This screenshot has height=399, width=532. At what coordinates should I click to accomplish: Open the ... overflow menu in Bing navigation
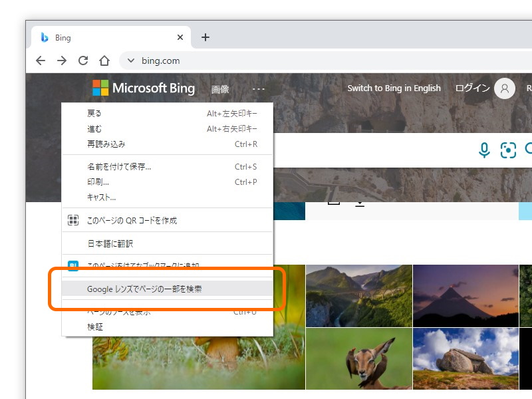[258, 88]
